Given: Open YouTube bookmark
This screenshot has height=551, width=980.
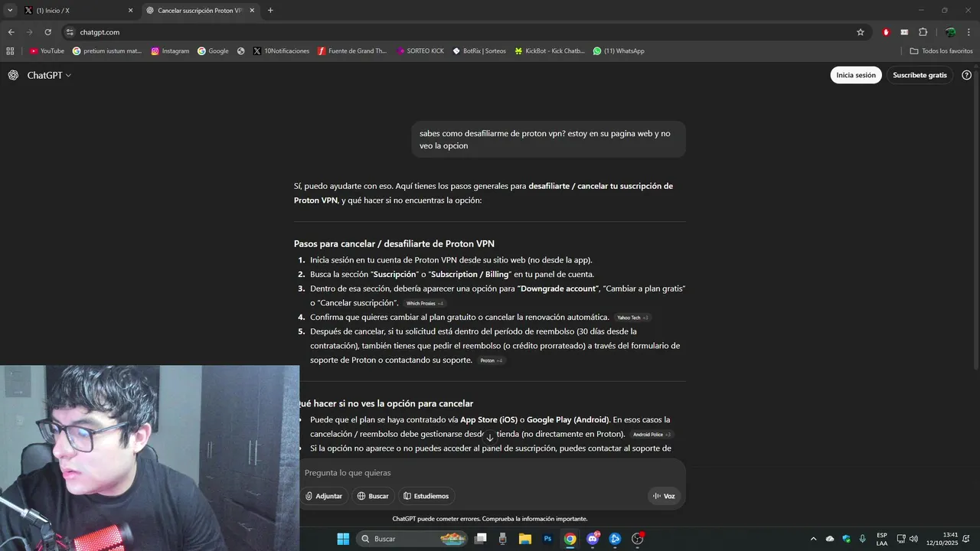Looking at the screenshot, I should click(x=47, y=51).
